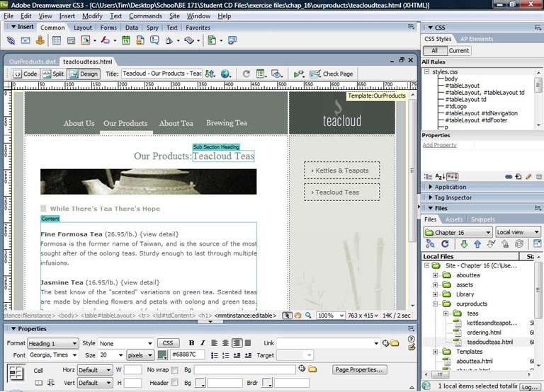Expand the abouttea folder
This screenshot has height=392, width=544.
[x=435, y=275]
